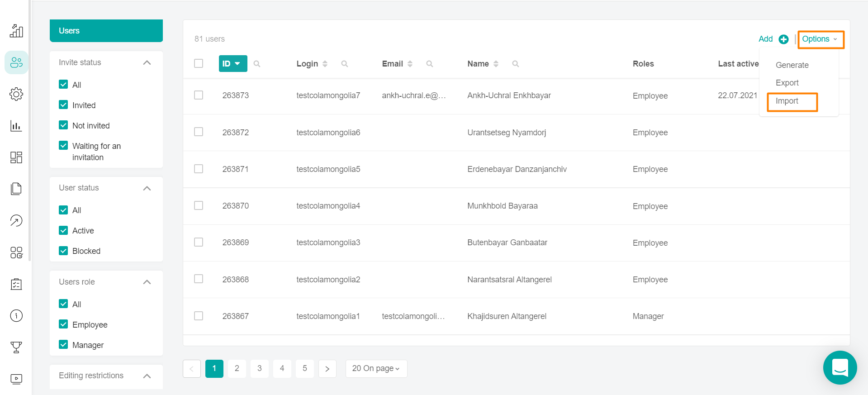Sort by Login using the sort arrows

point(325,64)
